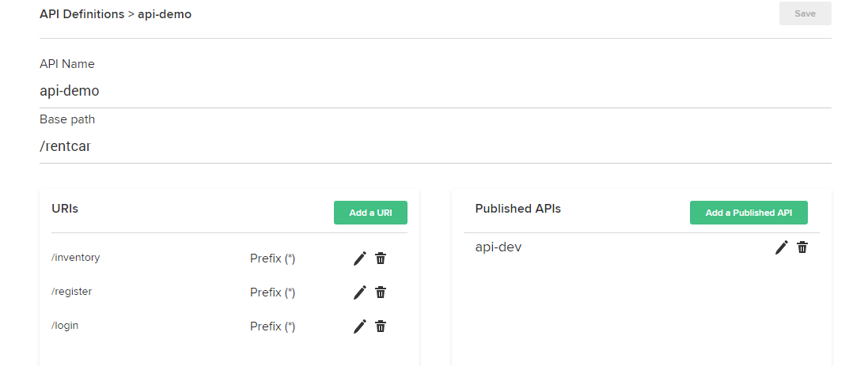
Task: Open the api-dev published API entry
Action: click(498, 247)
